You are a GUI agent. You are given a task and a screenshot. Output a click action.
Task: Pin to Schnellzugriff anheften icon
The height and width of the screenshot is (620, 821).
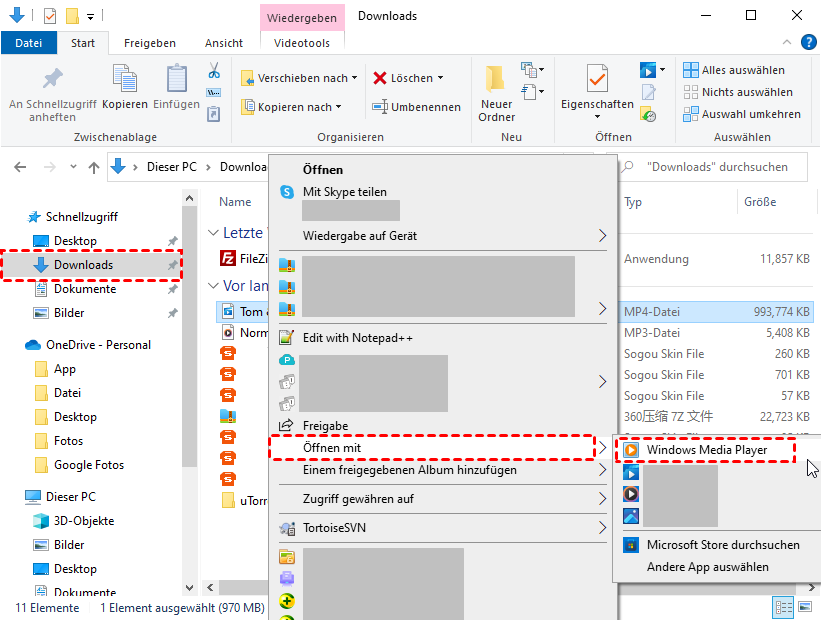pyautogui.click(x=52, y=79)
